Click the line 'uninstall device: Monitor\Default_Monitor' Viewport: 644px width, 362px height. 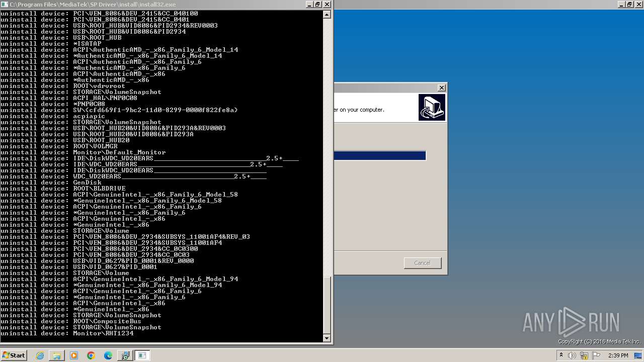coord(83,152)
